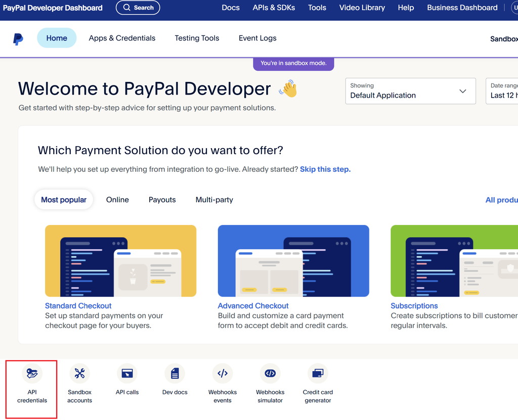518x420 pixels.
Task: Open the API credentials shortcut icon
Action: tap(32, 374)
